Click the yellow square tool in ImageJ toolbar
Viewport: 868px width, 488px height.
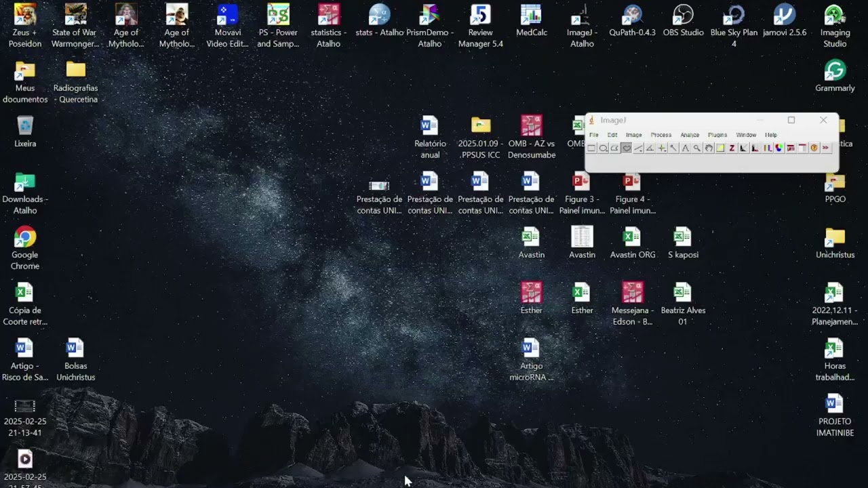[x=720, y=148]
